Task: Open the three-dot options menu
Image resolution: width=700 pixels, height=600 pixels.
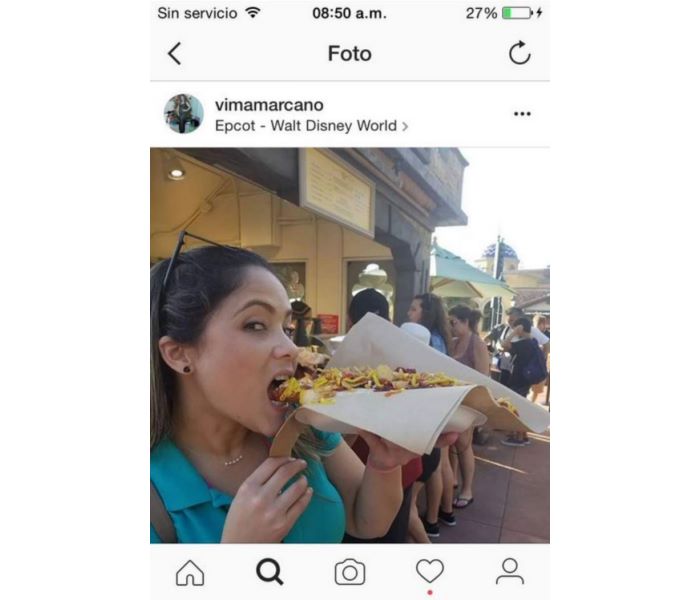Action: coord(522,114)
